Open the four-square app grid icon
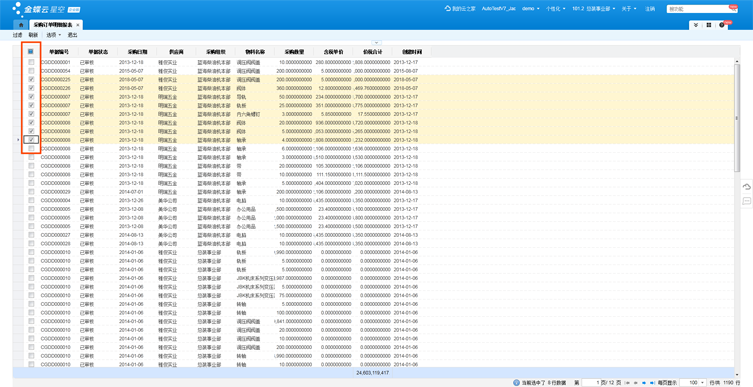The width and height of the screenshot is (753, 387). click(x=709, y=25)
